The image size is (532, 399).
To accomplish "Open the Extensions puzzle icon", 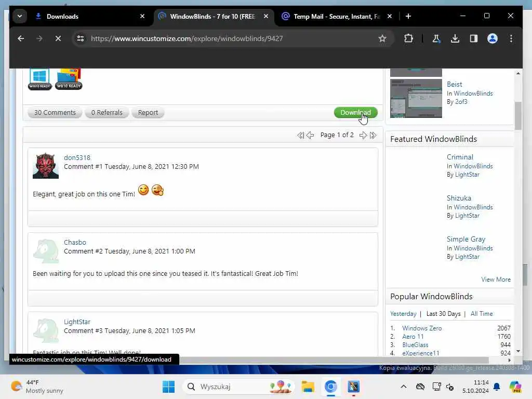I will tap(408, 38).
